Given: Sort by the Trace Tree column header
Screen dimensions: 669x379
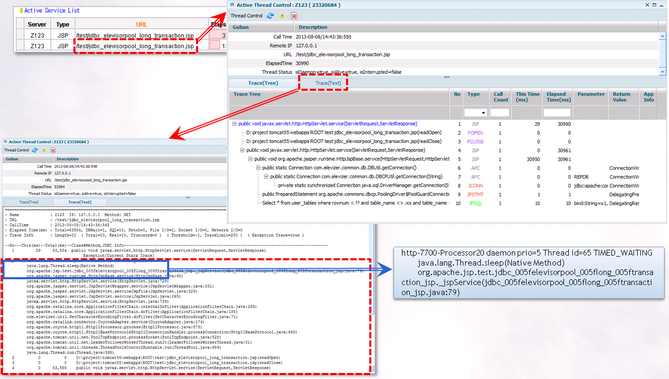Looking at the screenshot, I should pyautogui.click(x=339, y=97).
